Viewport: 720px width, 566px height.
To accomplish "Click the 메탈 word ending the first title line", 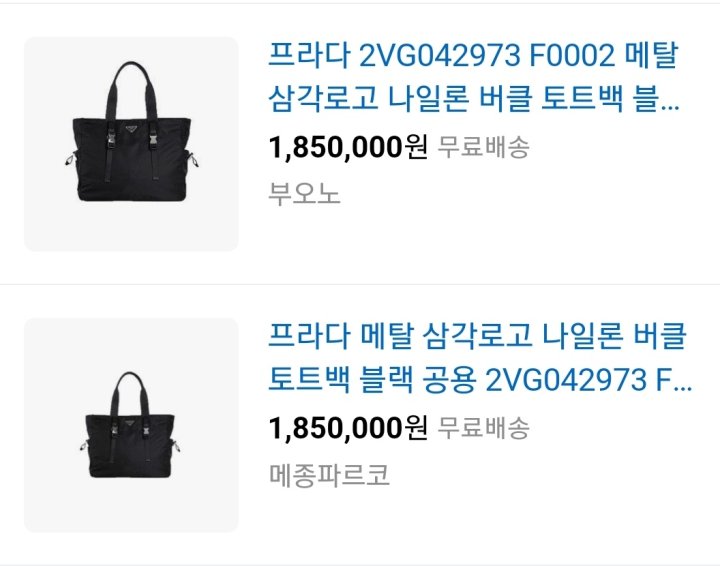I will pos(651,56).
